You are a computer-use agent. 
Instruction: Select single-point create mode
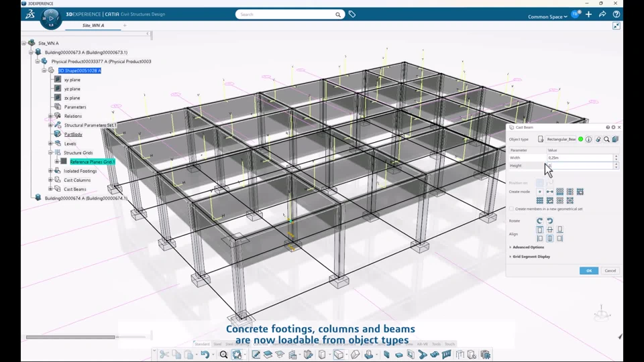[x=539, y=192]
